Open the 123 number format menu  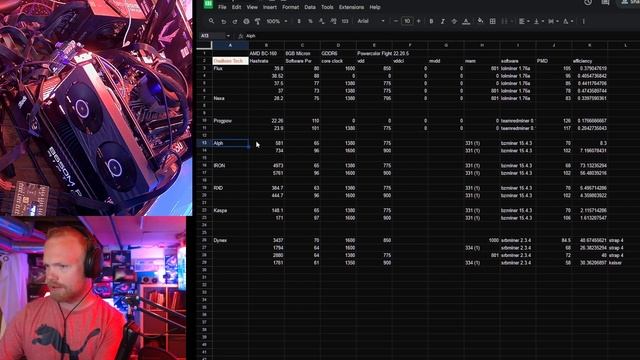tap(345, 21)
